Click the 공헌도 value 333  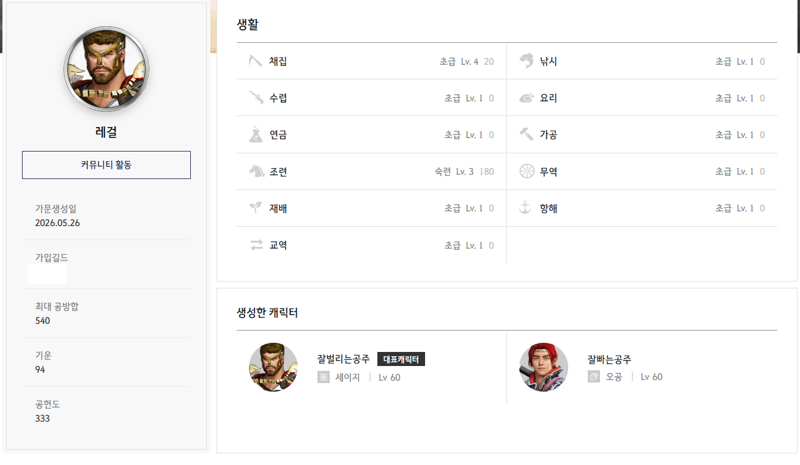click(x=42, y=418)
